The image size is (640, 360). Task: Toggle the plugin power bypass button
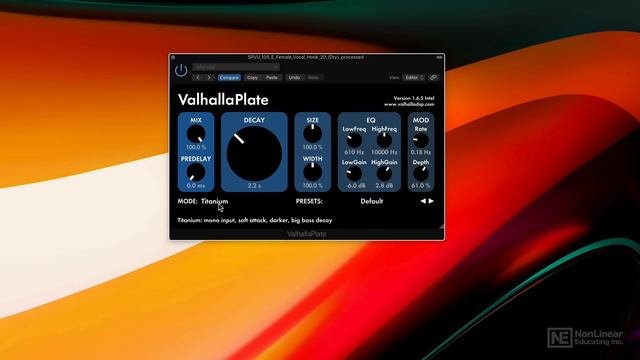(x=181, y=71)
